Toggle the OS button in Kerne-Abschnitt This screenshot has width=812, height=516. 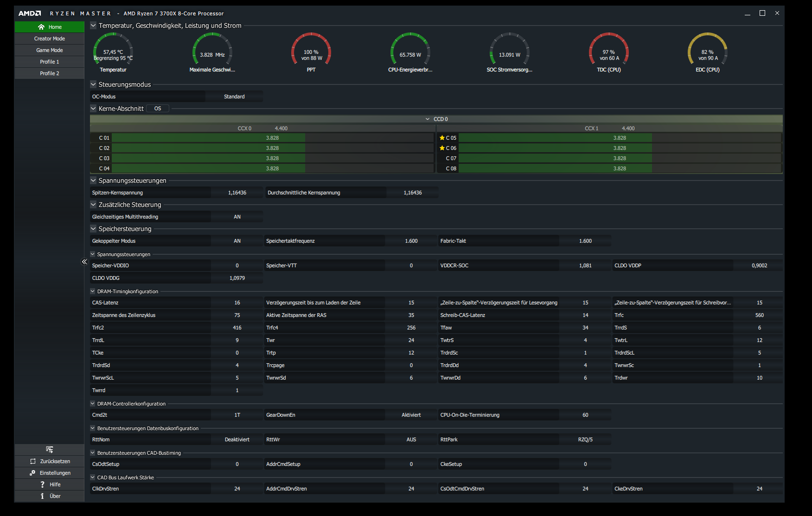click(x=158, y=109)
